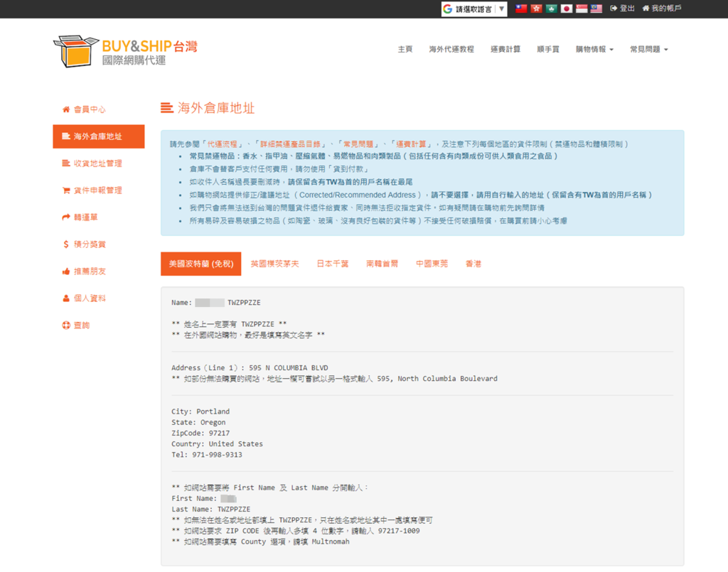Select the Singapore flag icon
This screenshot has width=728, height=572.
click(582, 9)
